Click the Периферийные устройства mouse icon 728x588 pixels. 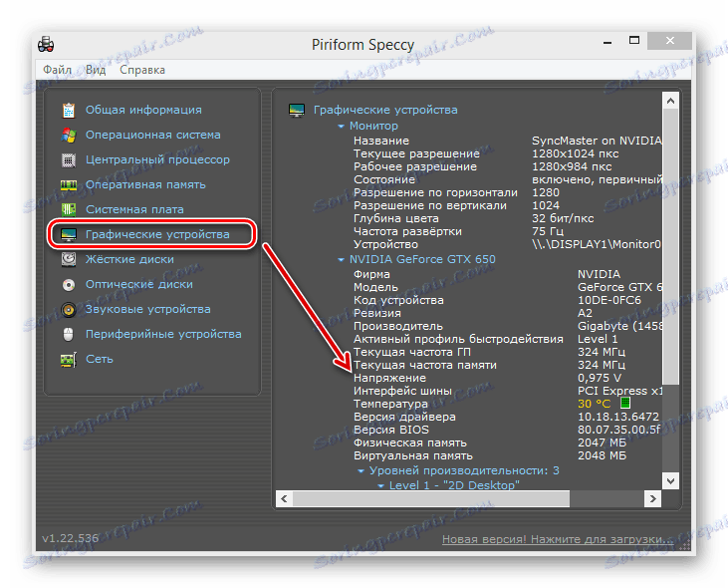(x=69, y=335)
